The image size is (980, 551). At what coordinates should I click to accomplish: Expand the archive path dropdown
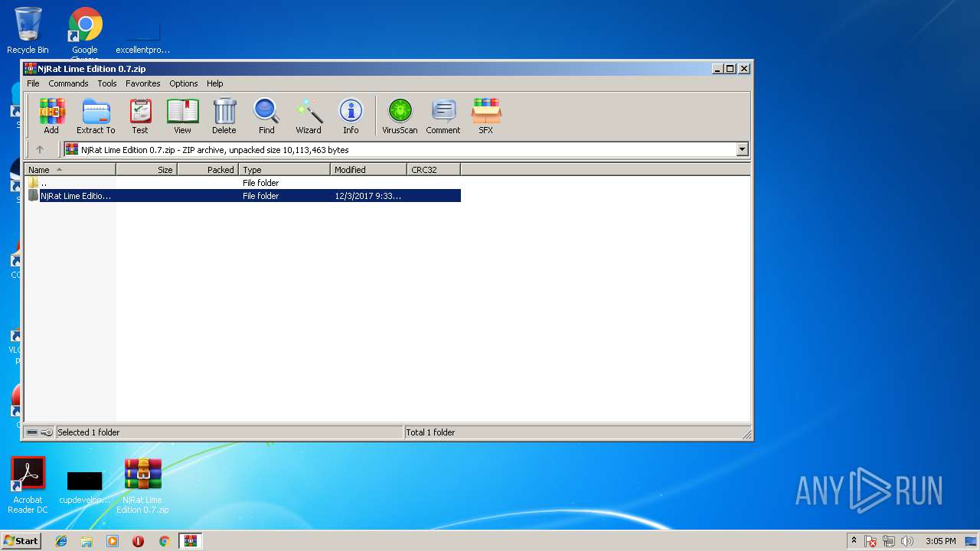(x=742, y=150)
